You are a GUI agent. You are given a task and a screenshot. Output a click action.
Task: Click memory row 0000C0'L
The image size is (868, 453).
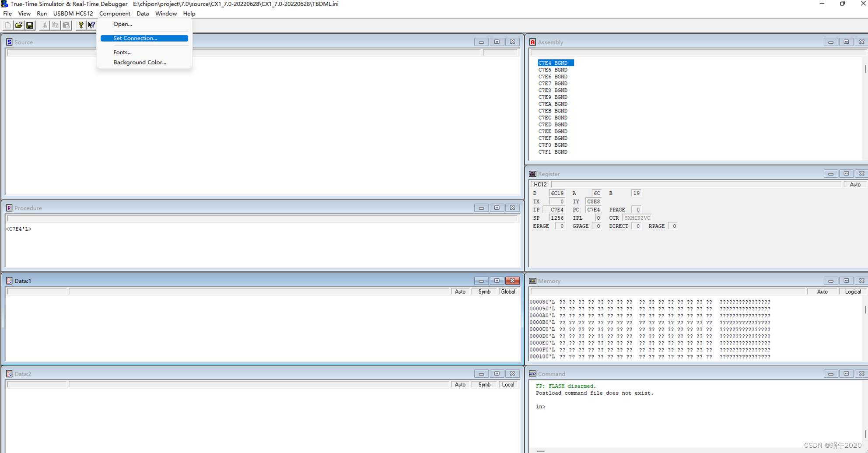coord(650,330)
